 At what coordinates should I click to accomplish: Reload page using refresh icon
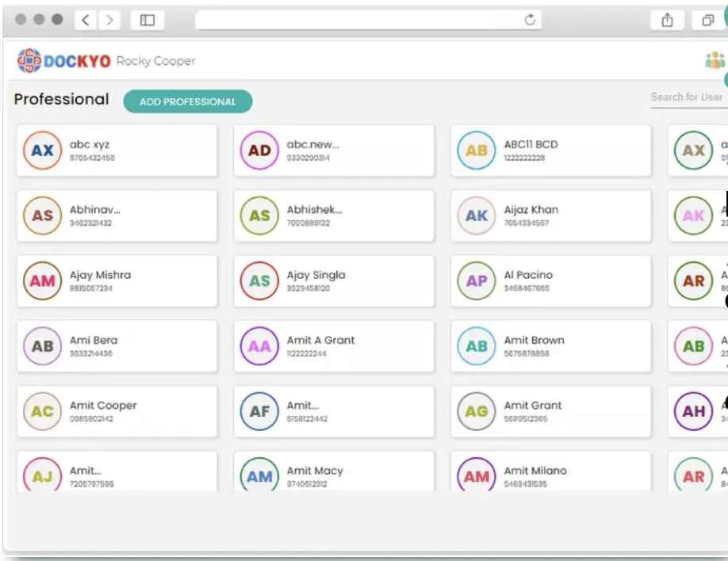click(x=531, y=21)
